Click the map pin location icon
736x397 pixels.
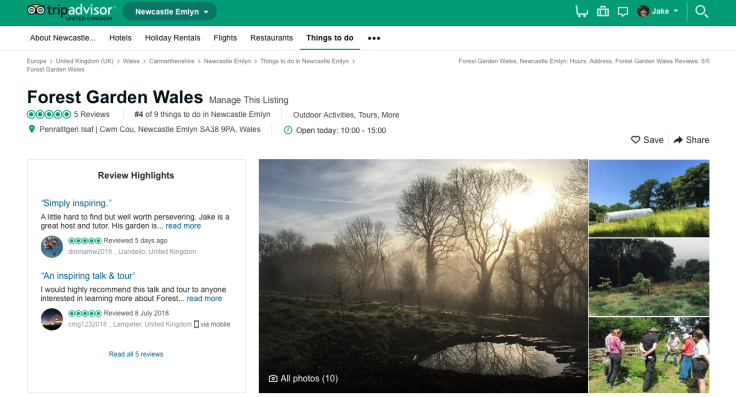click(x=31, y=129)
